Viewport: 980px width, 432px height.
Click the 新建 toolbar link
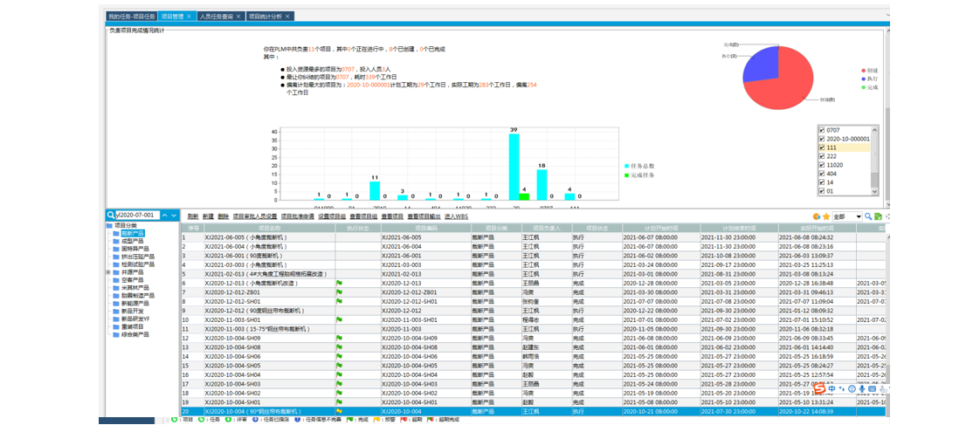coord(208,216)
